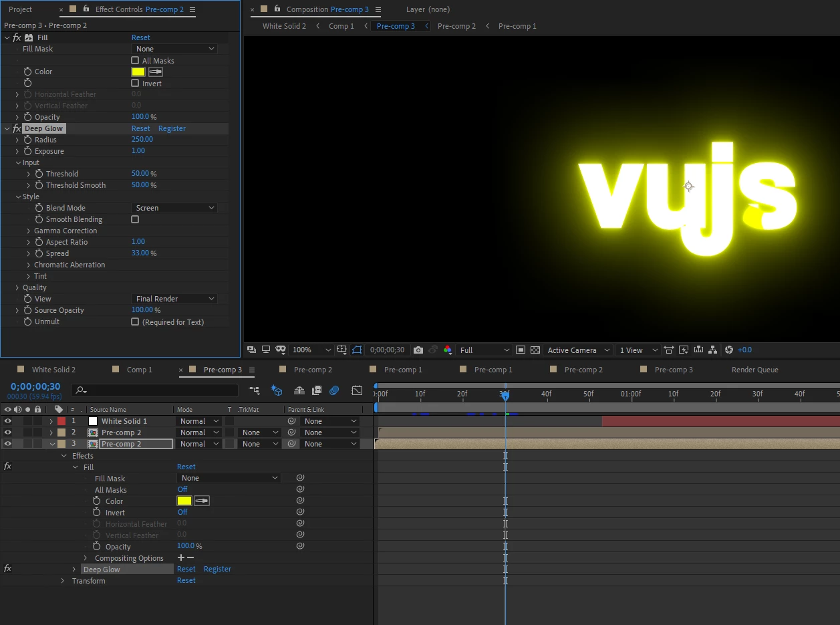Open the Render Queue tab
This screenshot has width=840, height=625.
[755, 370]
